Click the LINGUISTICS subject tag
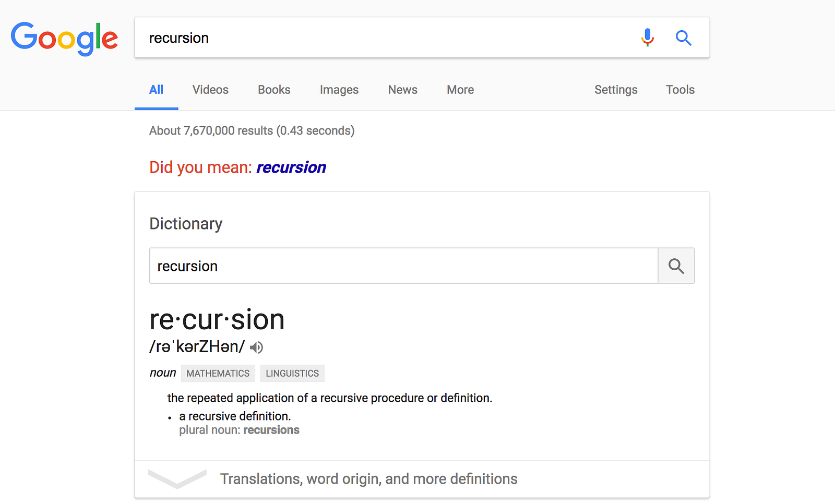The width and height of the screenshot is (835, 504). (292, 374)
